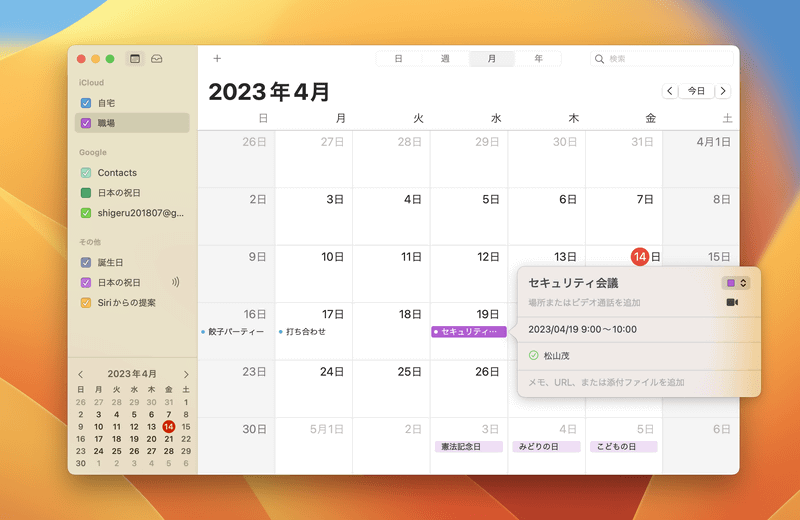Toggle the shigeru201807 calendar checkbox
Screen dimensions: 800x520
pyautogui.click(x=86, y=213)
